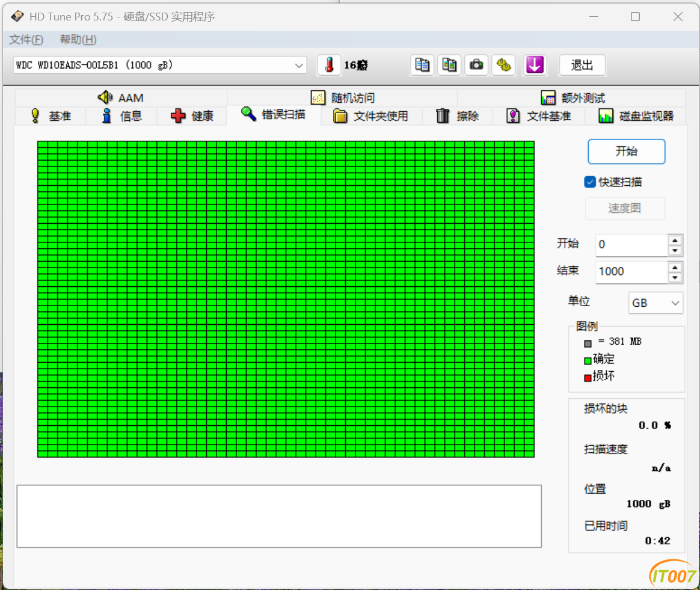The width and height of the screenshot is (700, 590).
Task: Switch to the 文件基准 tab
Action: click(x=539, y=116)
